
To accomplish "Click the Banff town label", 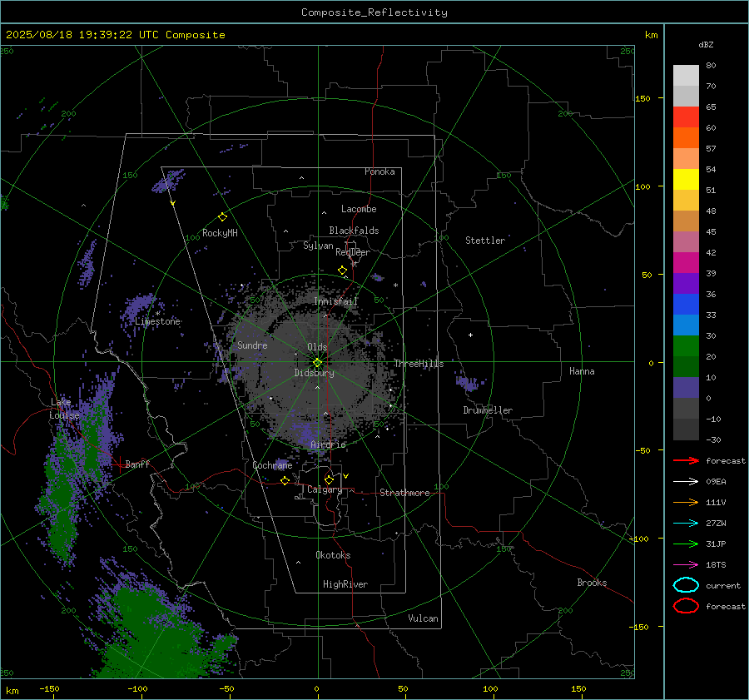I will [x=137, y=464].
